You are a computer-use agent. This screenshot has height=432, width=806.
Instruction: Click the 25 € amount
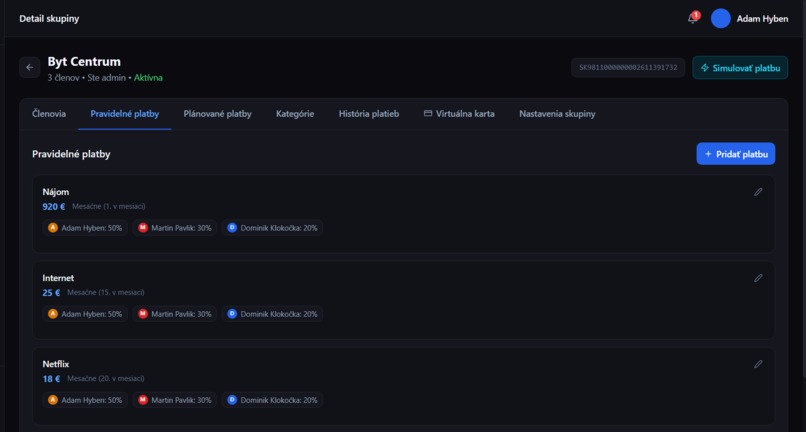tap(51, 293)
